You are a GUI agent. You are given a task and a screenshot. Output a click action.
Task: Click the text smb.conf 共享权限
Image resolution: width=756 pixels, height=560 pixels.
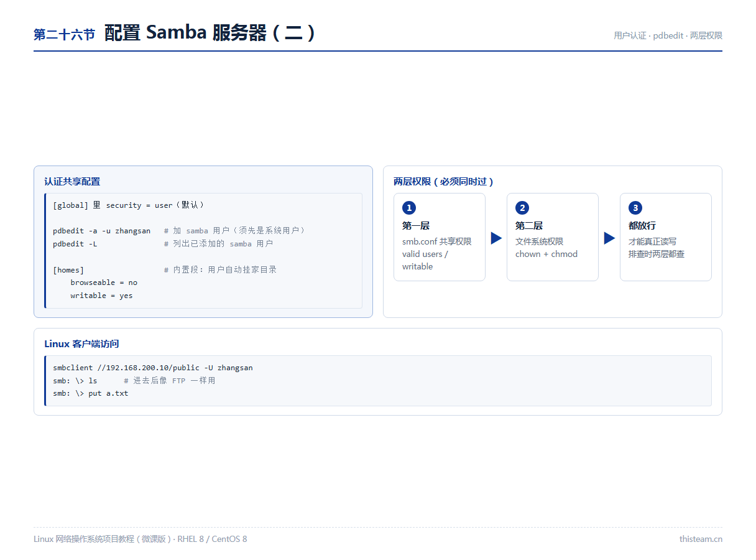click(x=436, y=241)
